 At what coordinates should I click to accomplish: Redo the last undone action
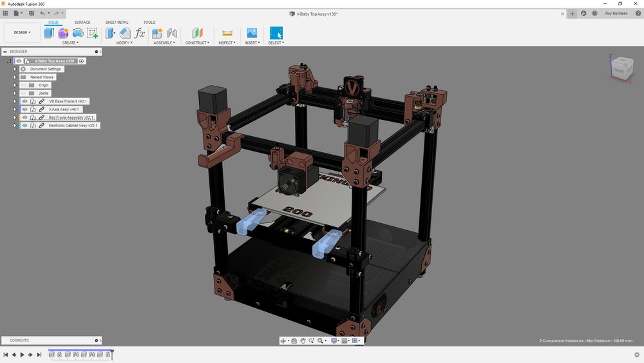pos(57,13)
